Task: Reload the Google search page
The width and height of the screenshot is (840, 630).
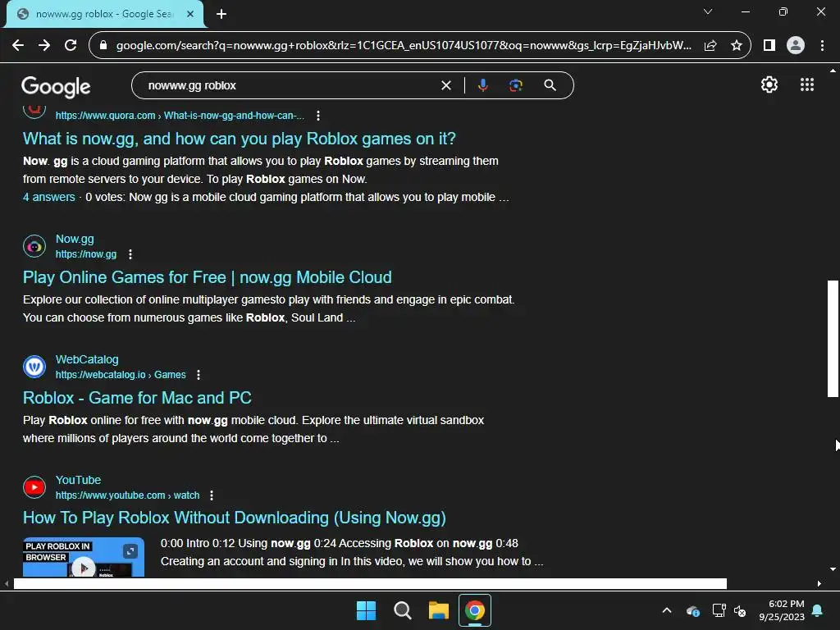Action: [x=71, y=46]
